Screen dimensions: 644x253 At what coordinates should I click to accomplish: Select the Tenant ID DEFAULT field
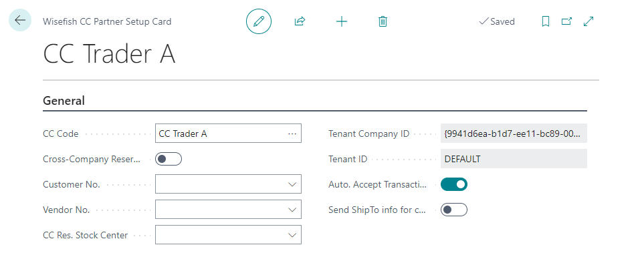tap(514, 159)
